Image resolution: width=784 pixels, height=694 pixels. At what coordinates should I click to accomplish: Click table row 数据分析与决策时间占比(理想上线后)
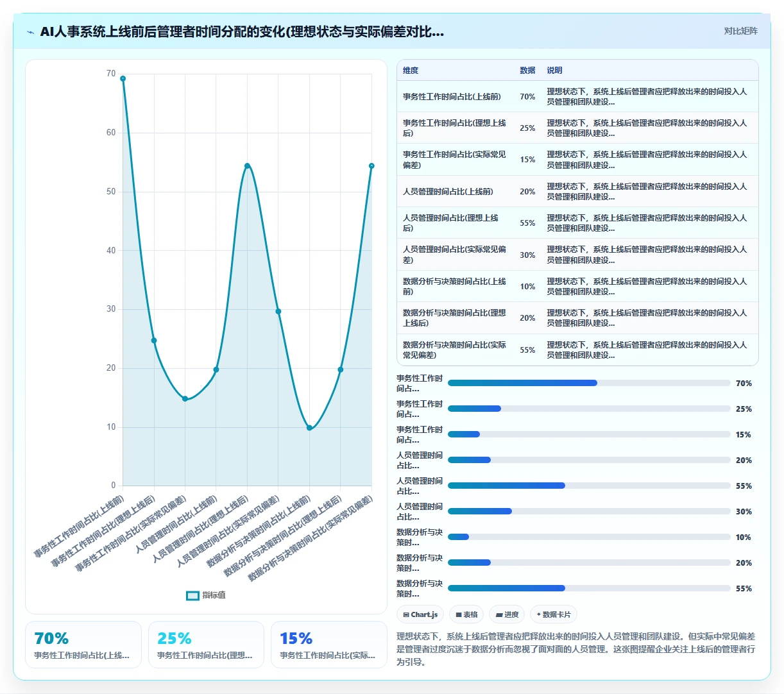[x=577, y=318]
